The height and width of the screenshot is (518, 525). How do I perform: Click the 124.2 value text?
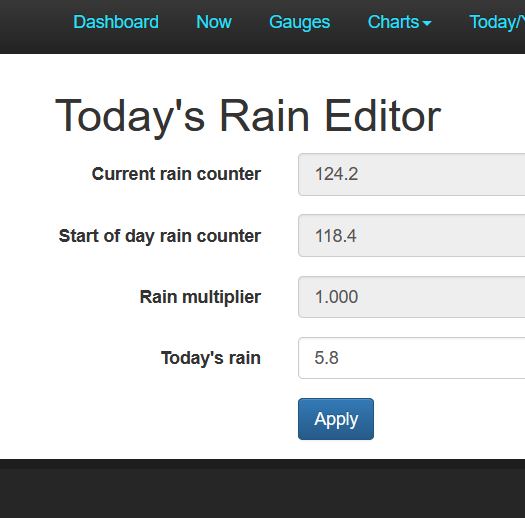tap(336, 174)
